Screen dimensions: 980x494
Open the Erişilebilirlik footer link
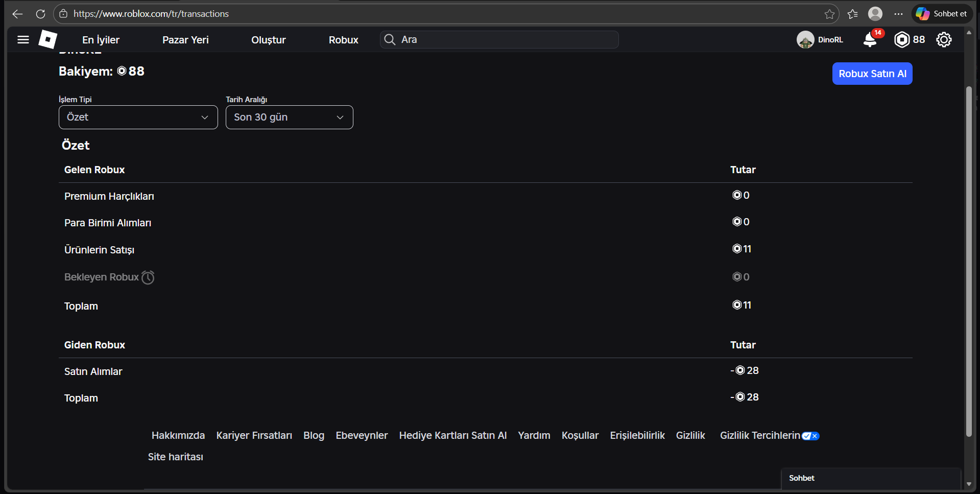point(637,435)
